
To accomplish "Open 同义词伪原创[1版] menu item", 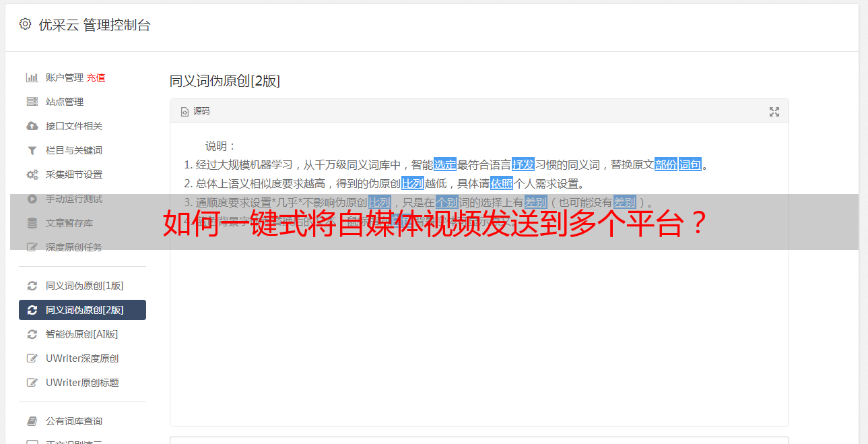I will coord(82,286).
